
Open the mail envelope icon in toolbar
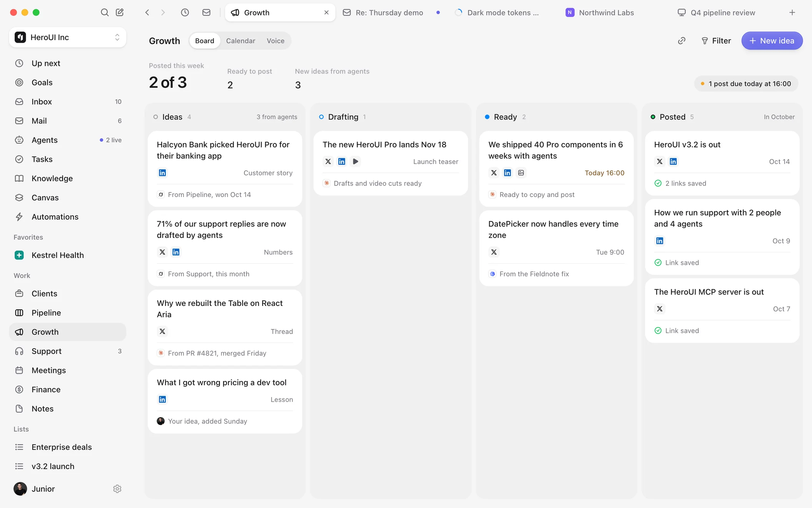[206, 12]
